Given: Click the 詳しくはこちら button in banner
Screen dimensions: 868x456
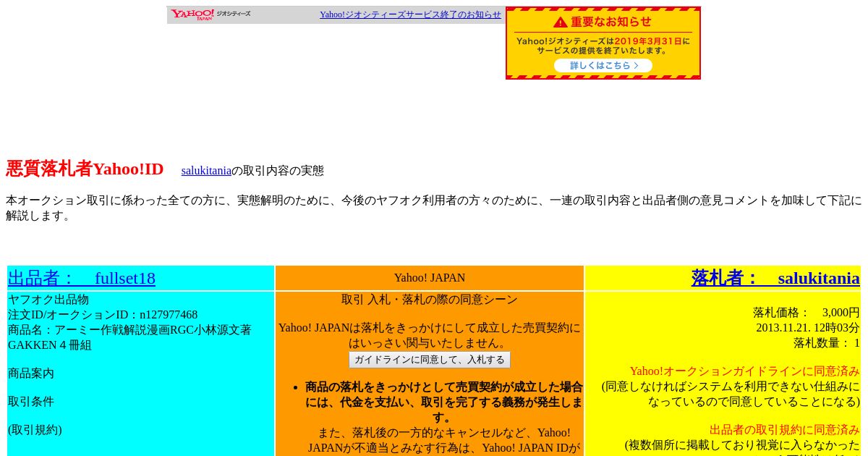Looking at the screenshot, I should click(603, 65).
